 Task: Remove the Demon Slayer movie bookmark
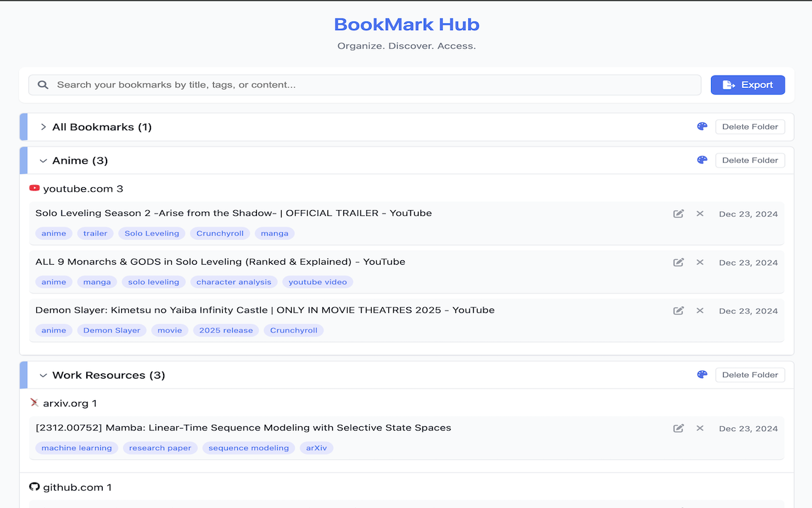coord(700,311)
